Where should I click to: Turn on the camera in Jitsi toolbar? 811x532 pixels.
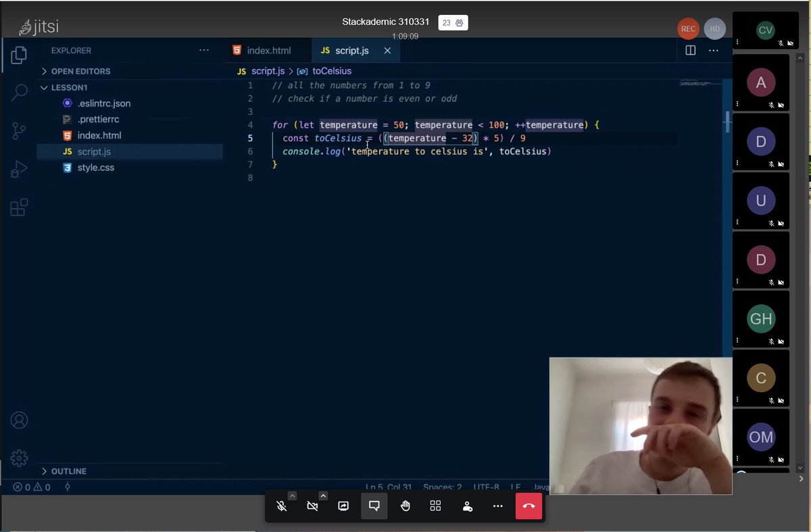pos(312,506)
